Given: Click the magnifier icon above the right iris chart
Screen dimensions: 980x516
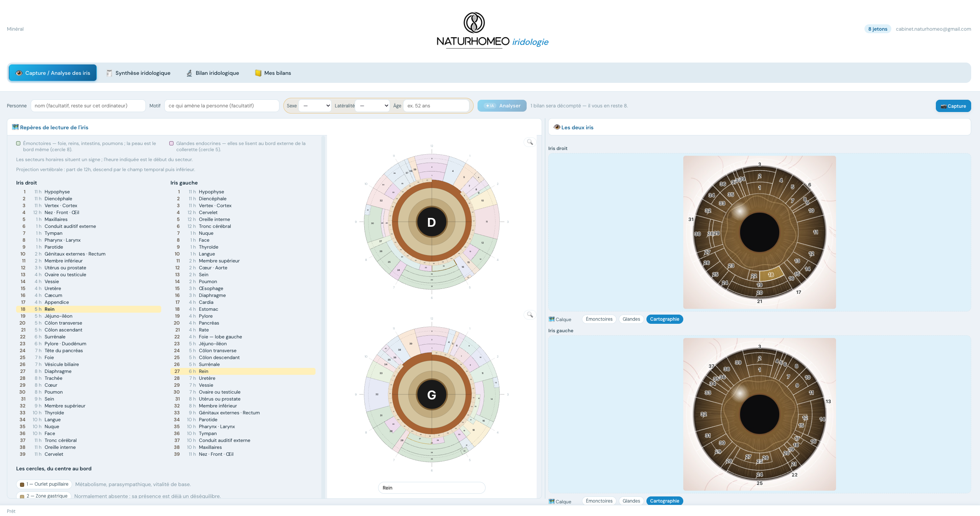Looking at the screenshot, I should click(530, 142).
